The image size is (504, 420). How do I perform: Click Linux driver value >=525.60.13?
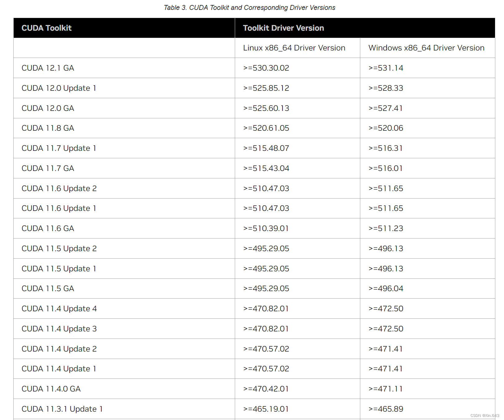[x=266, y=108]
